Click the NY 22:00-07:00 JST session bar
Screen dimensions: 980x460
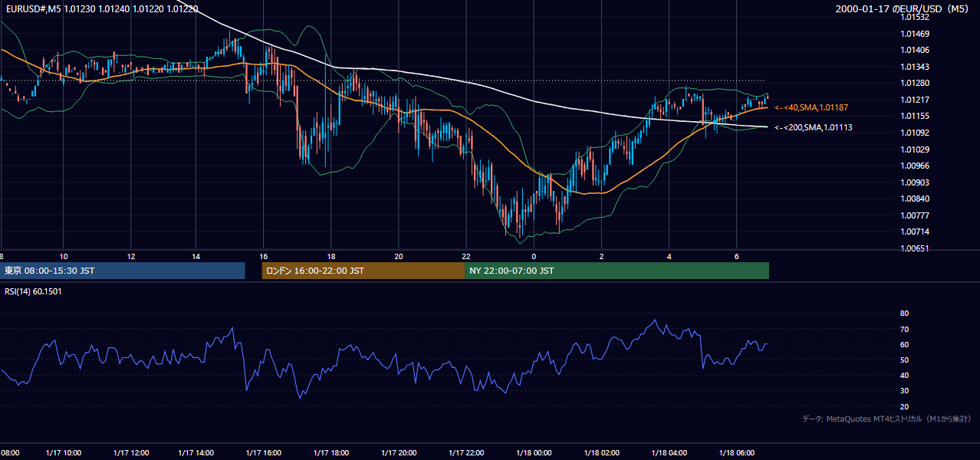(617, 271)
